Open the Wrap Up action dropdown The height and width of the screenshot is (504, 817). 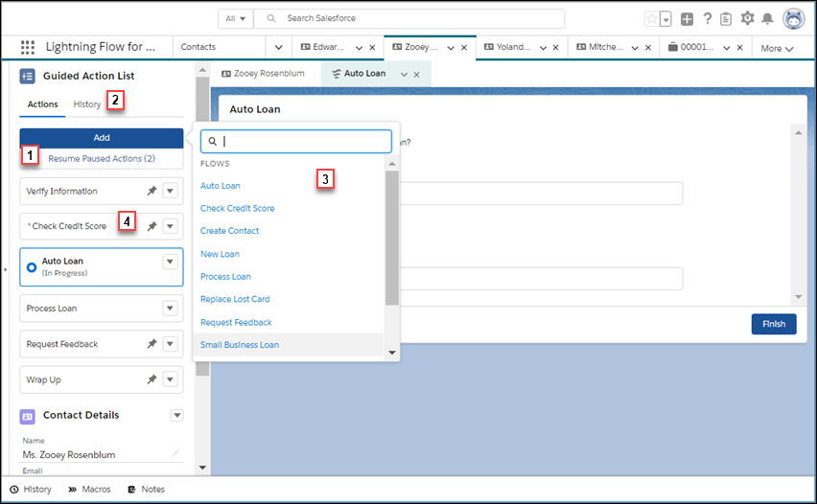(171, 379)
